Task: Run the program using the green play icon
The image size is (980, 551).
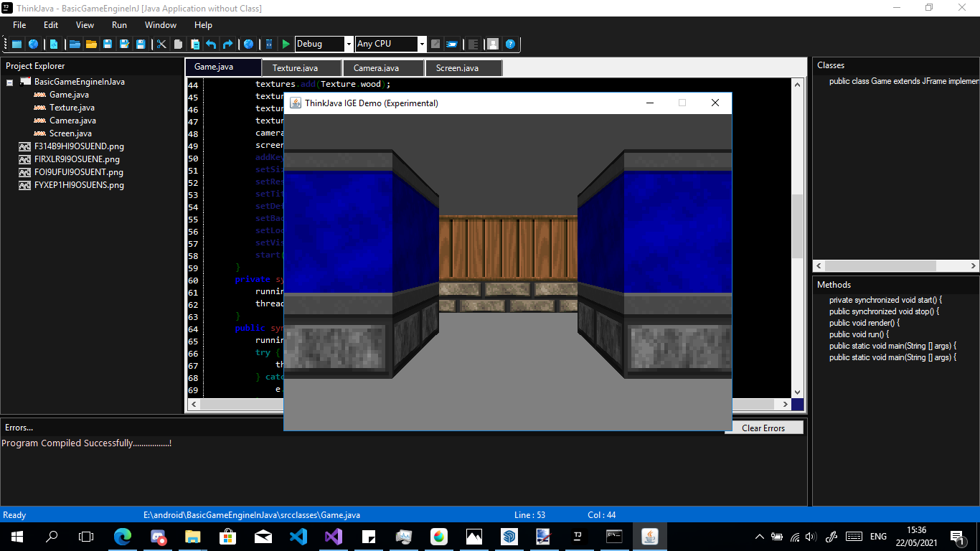Action: pos(286,44)
